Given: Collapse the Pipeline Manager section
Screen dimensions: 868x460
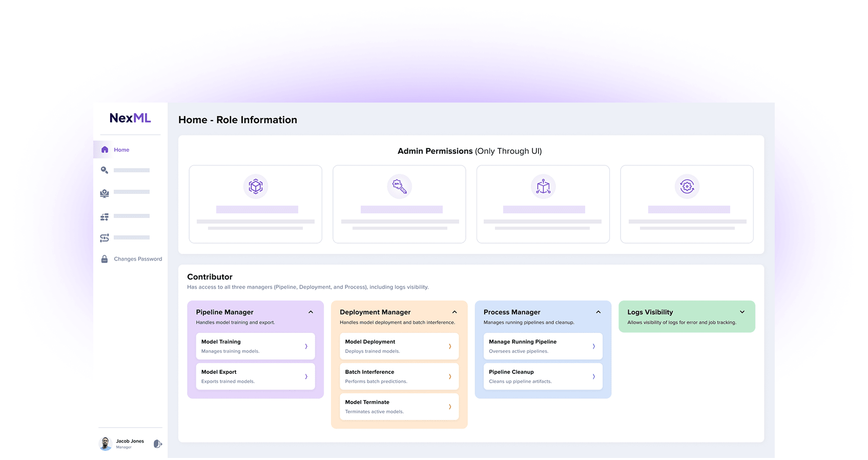Looking at the screenshot, I should pos(311,312).
